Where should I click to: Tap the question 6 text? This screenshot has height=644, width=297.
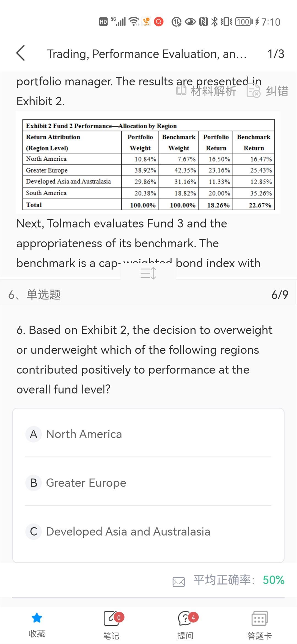[145, 359]
